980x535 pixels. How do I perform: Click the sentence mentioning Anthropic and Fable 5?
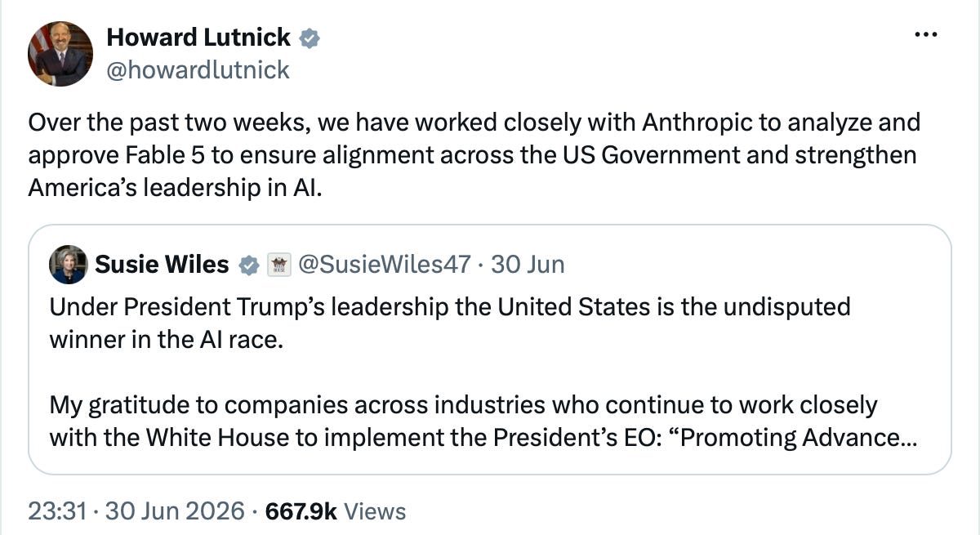click(x=474, y=155)
